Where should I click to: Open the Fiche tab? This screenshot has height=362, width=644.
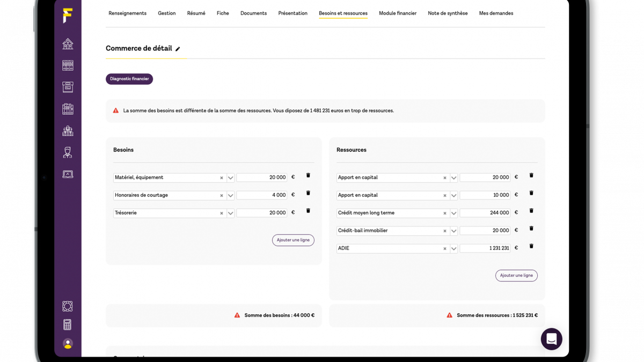coord(223,13)
